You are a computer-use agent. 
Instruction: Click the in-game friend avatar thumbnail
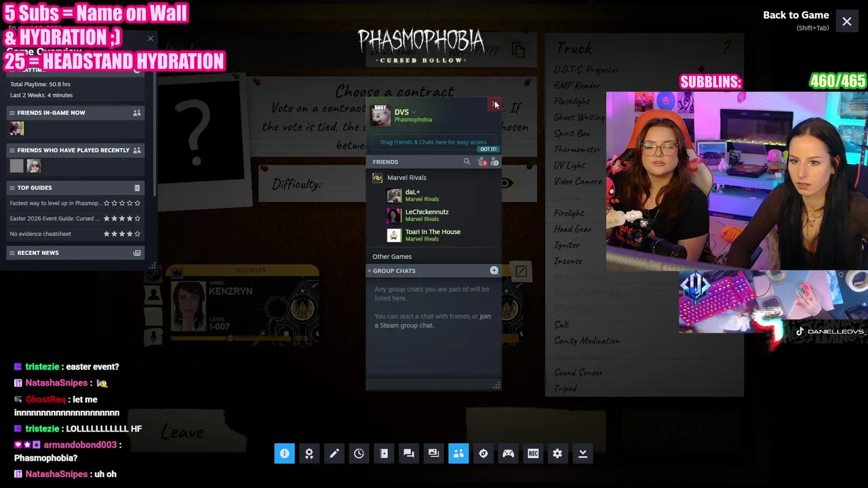pos(17,127)
